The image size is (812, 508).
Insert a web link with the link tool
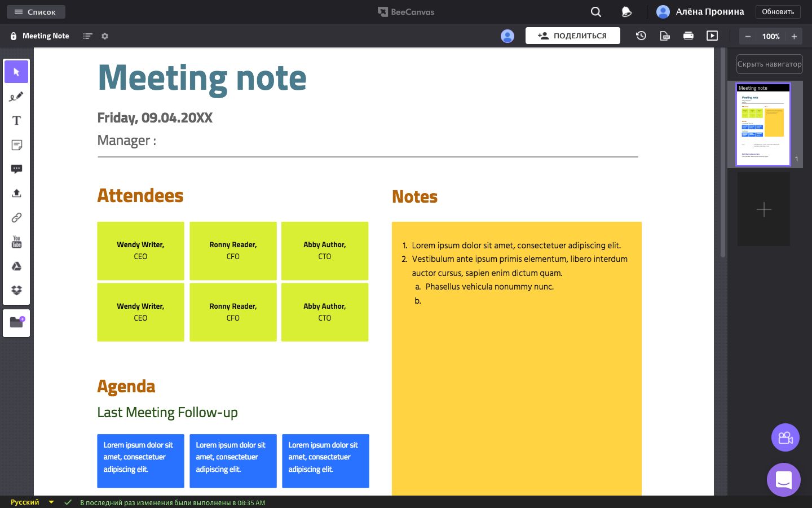click(x=16, y=217)
